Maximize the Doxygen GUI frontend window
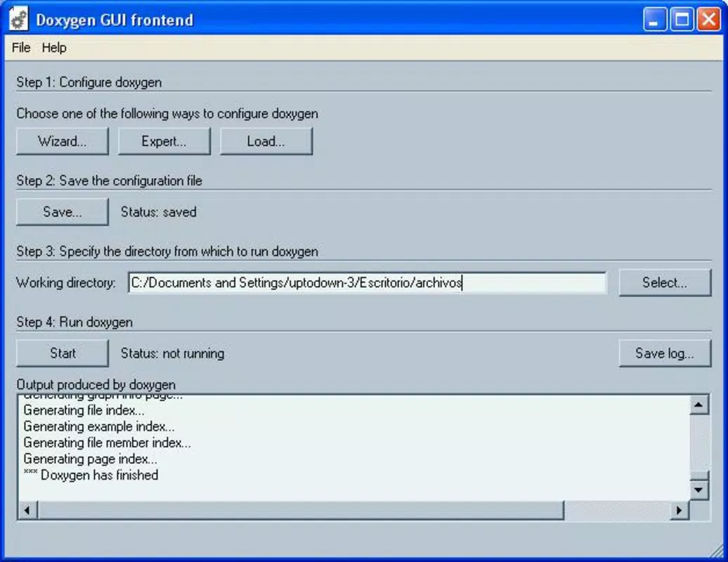The height and width of the screenshot is (562, 728). (x=682, y=20)
